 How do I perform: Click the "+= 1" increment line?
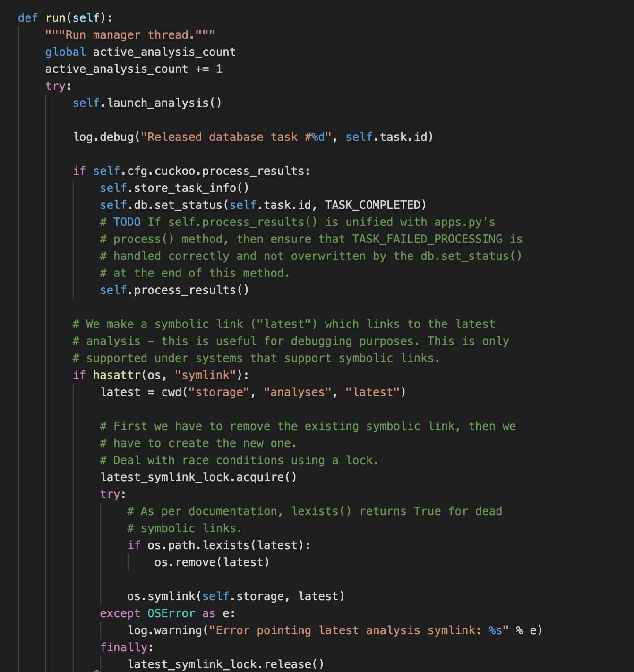(134, 69)
